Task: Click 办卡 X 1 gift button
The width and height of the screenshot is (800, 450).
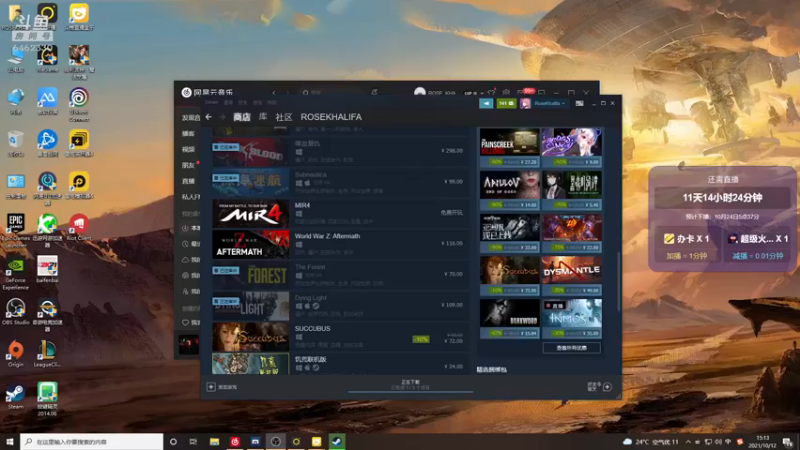Action: click(x=686, y=238)
